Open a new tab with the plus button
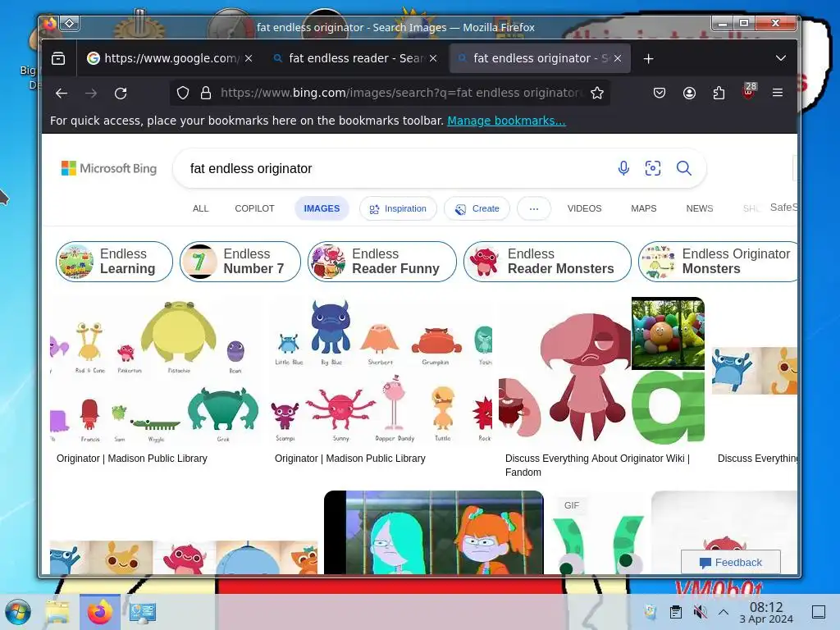Image resolution: width=840 pixels, height=630 pixels. pyautogui.click(x=648, y=58)
